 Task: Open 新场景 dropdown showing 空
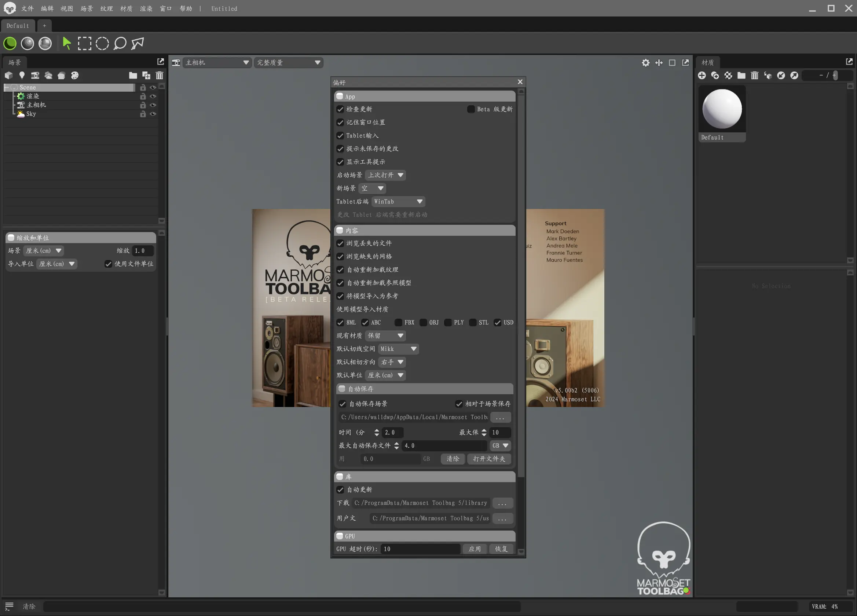372,188
